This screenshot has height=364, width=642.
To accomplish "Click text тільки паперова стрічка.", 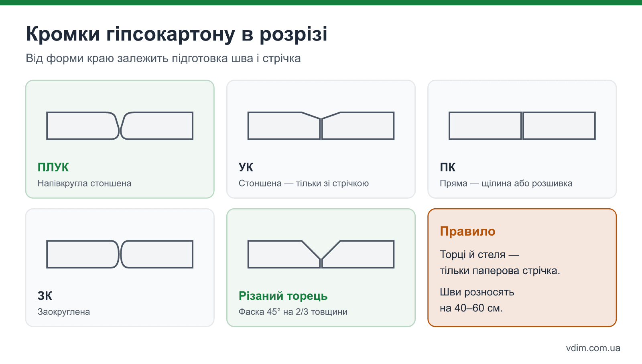I will point(500,270).
